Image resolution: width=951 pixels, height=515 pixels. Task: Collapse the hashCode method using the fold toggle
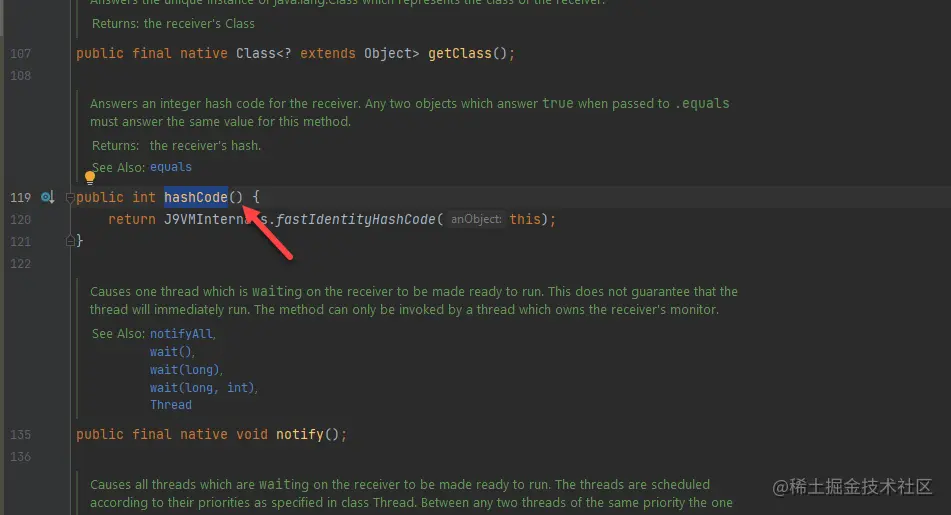70,197
